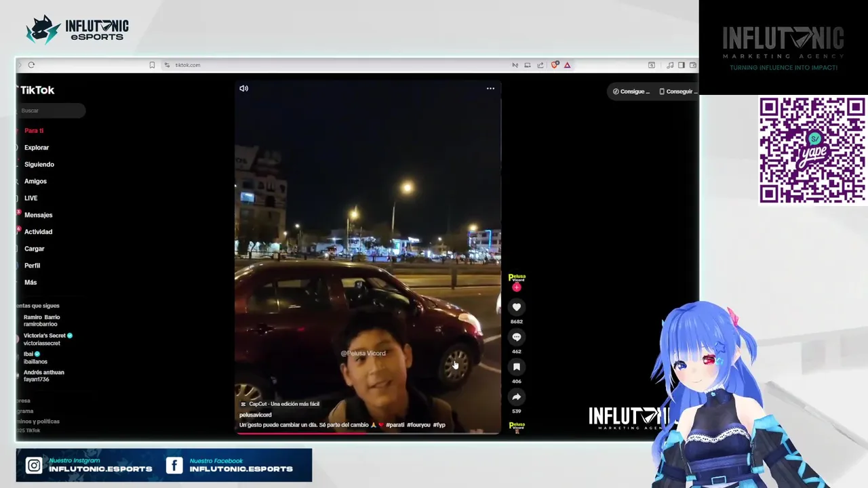Image resolution: width=868 pixels, height=488 pixels.
Task: Expand the Más menu
Action: point(31,283)
